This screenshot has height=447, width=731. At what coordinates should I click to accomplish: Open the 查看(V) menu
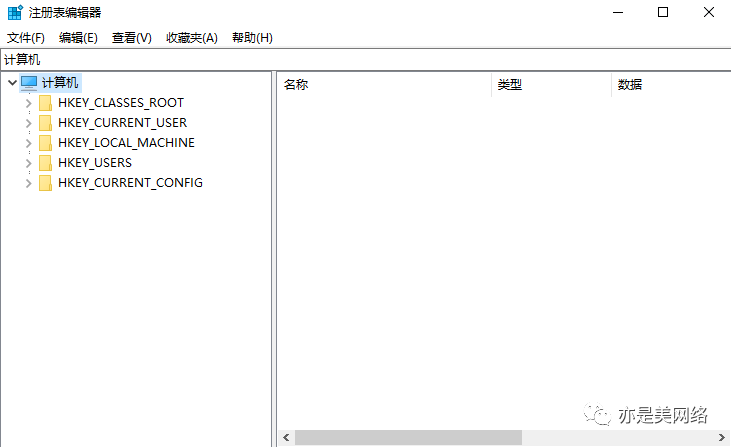pos(132,38)
